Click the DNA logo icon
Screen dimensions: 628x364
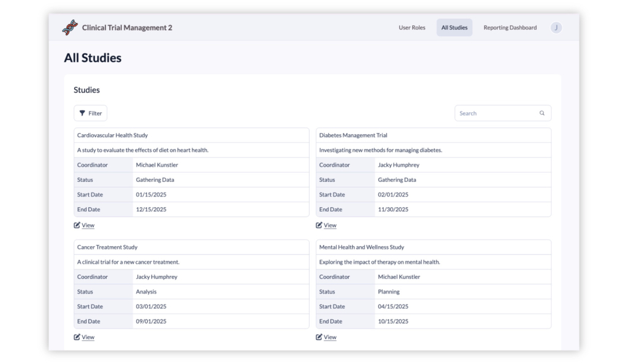pos(69,27)
